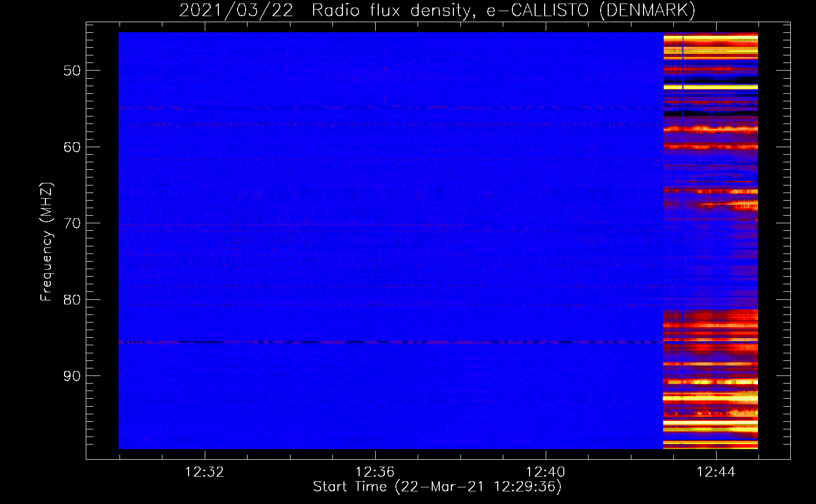The height and width of the screenshot is (504, 816).
Task: Click the dark horizontal line near 86 MHz
Action: click(391, 342)
